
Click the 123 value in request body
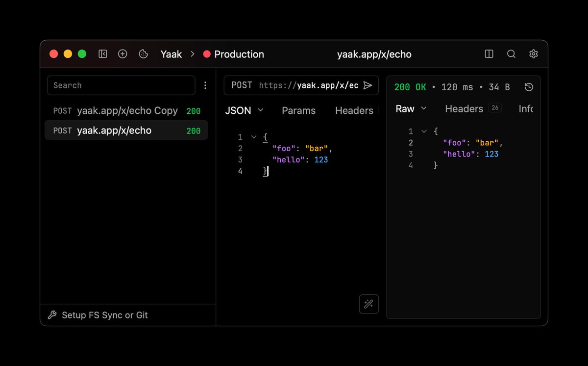(320, 160)
